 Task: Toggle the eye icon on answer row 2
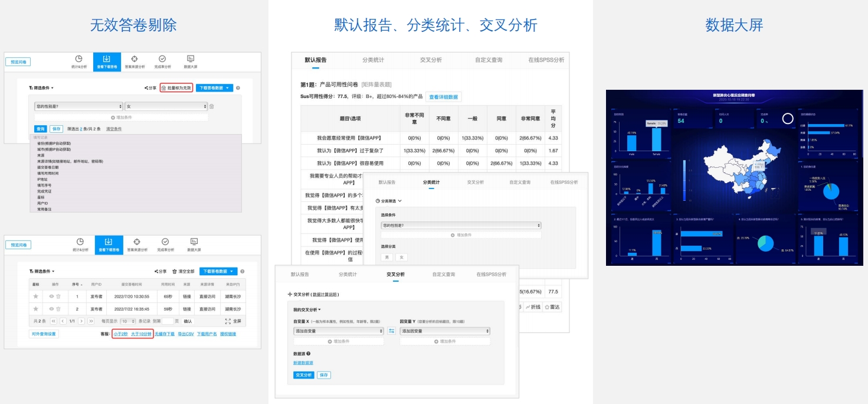point(51,308)
